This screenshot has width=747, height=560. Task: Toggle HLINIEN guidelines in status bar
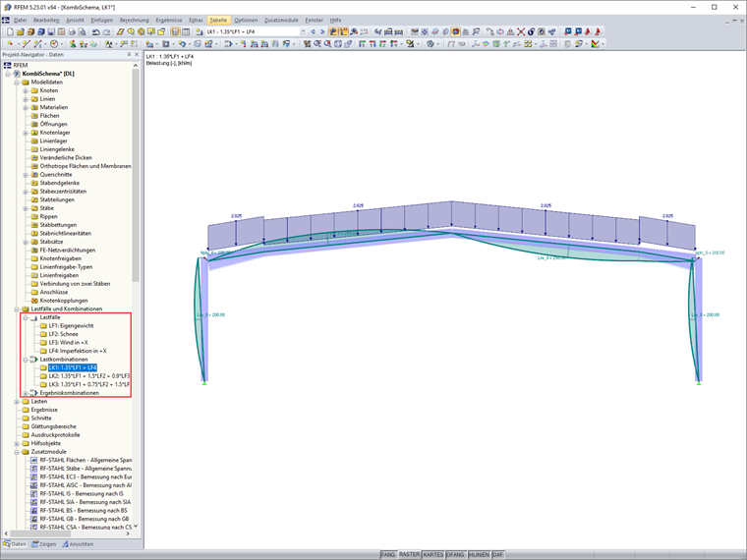click(479, 555)
